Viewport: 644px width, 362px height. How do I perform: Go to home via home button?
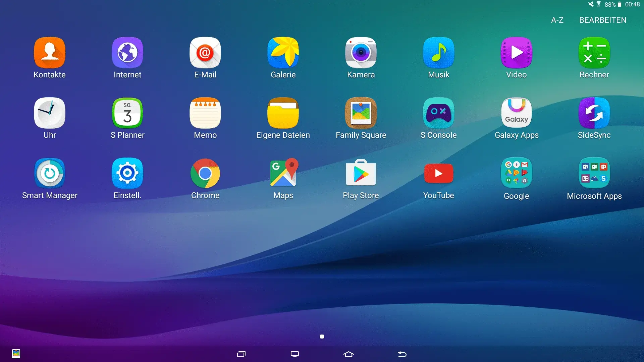[349, 354]
